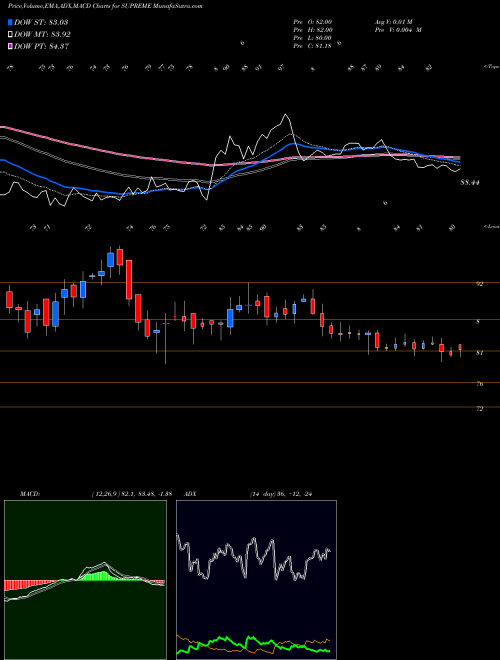Open the ADX indicator panel
The height and width of the screenshot is (660, 500).
[x=256, y=580]
